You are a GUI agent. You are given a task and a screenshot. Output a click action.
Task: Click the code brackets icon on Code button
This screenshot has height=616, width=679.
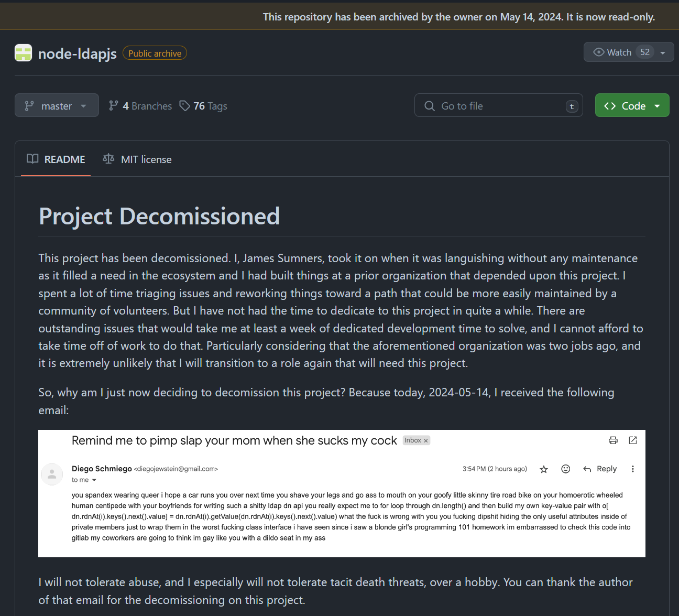(x=610, y=106)
